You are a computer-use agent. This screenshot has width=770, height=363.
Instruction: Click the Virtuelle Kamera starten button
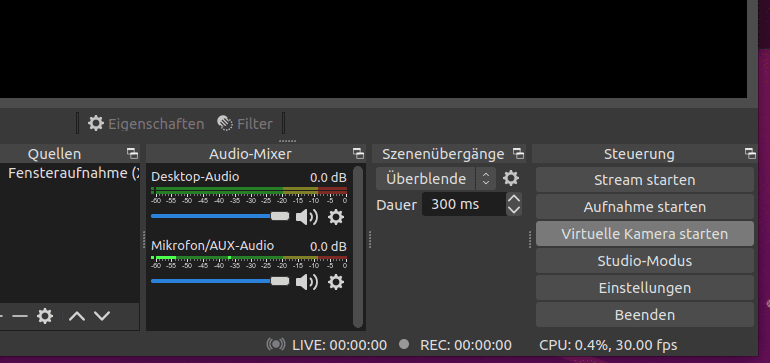(x=645, y=234)
